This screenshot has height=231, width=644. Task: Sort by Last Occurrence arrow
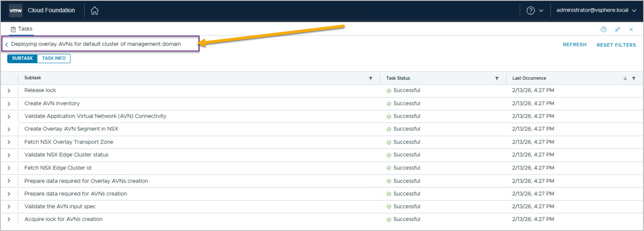(x=625, y=78)
